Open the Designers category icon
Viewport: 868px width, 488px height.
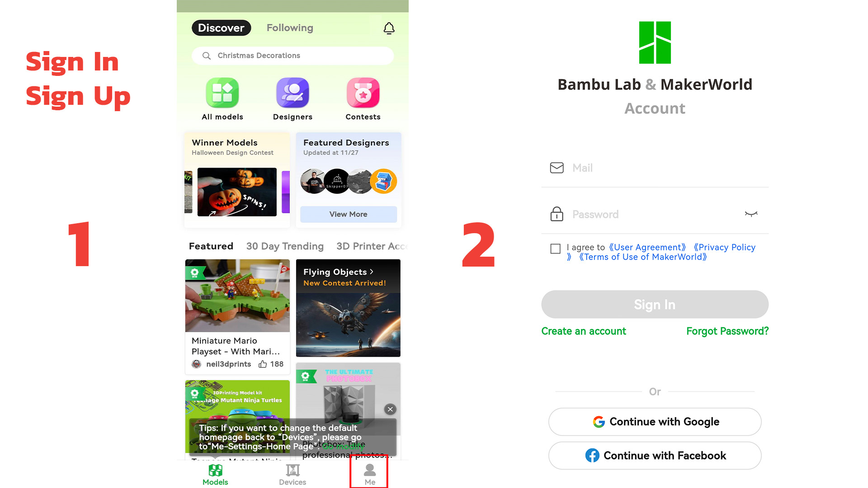coord(292,93)
